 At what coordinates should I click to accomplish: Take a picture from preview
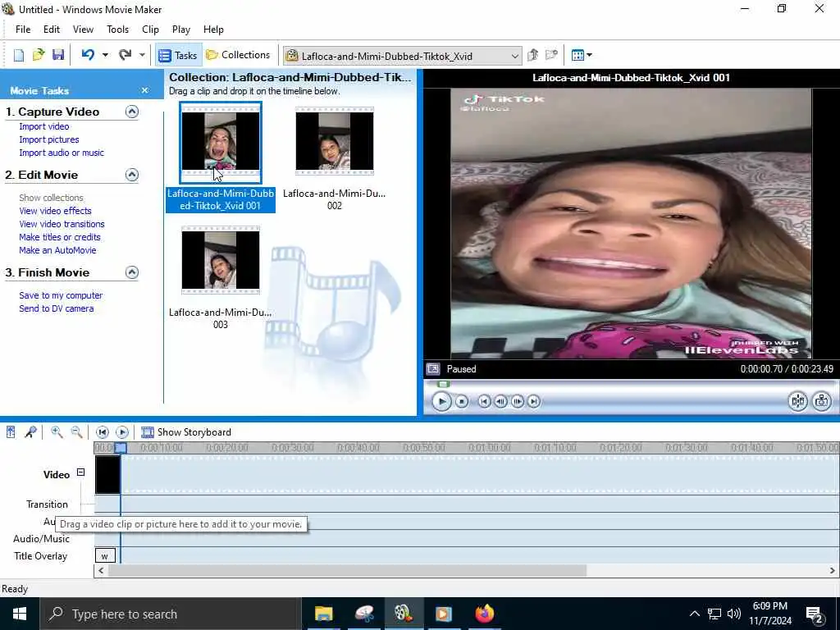click(x=822, y=401)
